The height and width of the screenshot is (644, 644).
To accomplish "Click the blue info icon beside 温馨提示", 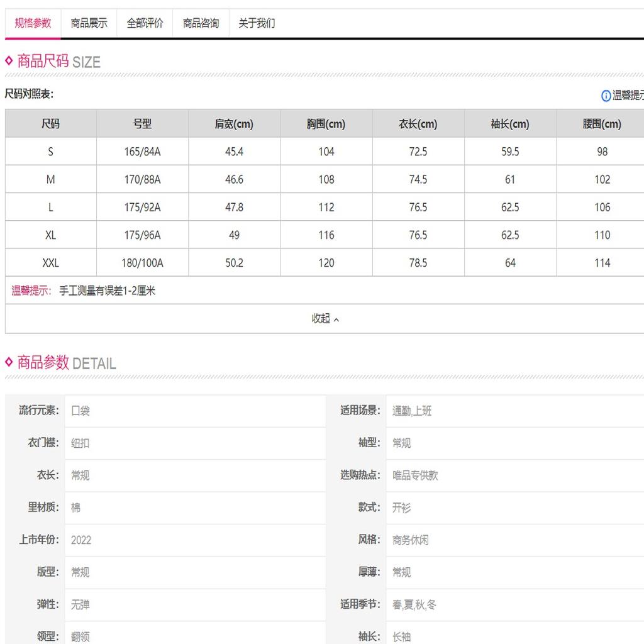I will 606,96.
